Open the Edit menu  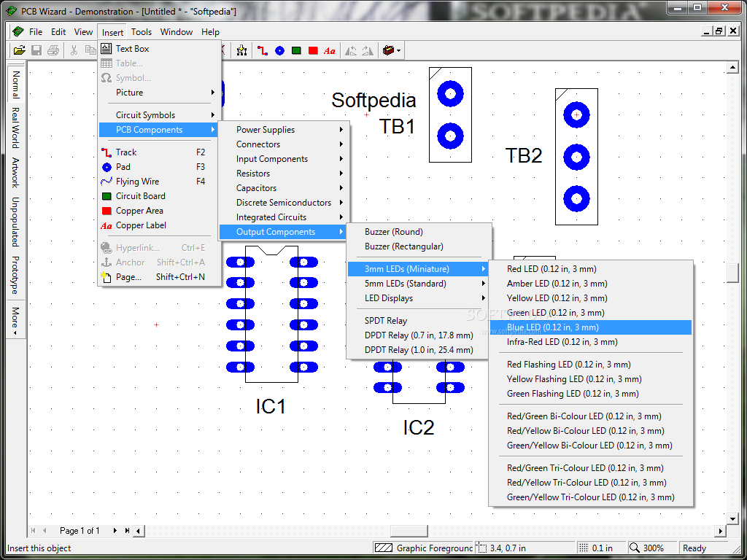pyautogui.click(x=58, y=32)
